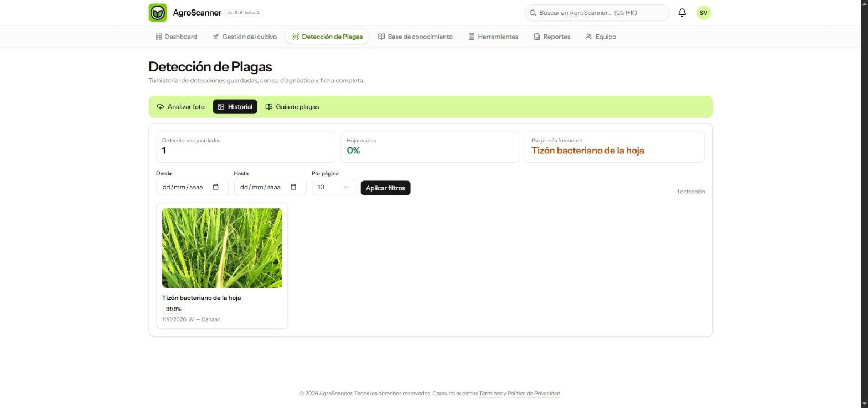This screenshot has height=408, width=868.
Task: Click the Plaga más frecuente card
Action: [x=615, y=147]
